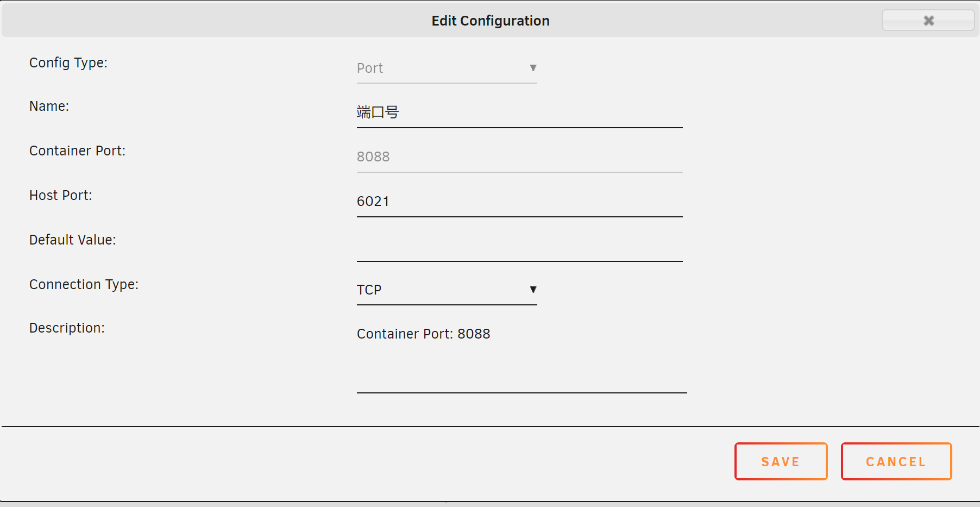Image resolution: width=980 pixels, height=507 pixels.
Task: Edit the Host Port field showing 6021
Action: (x=519, y=202)
